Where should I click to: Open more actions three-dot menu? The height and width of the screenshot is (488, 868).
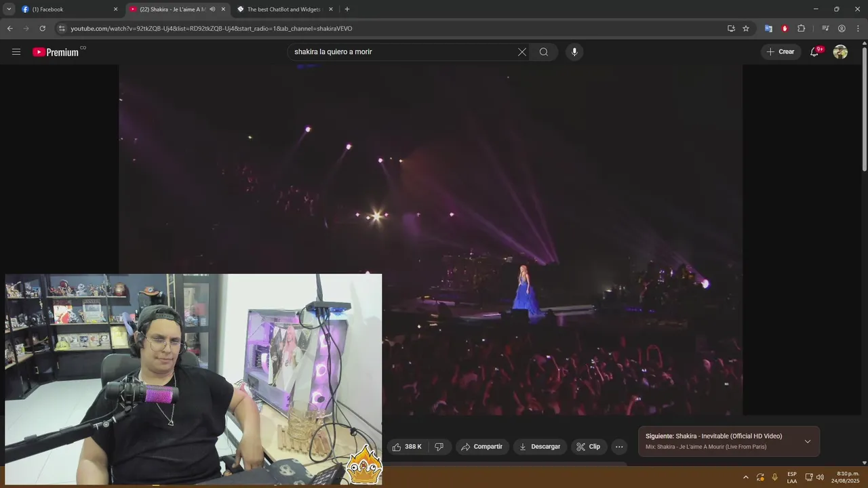(619, 447)
